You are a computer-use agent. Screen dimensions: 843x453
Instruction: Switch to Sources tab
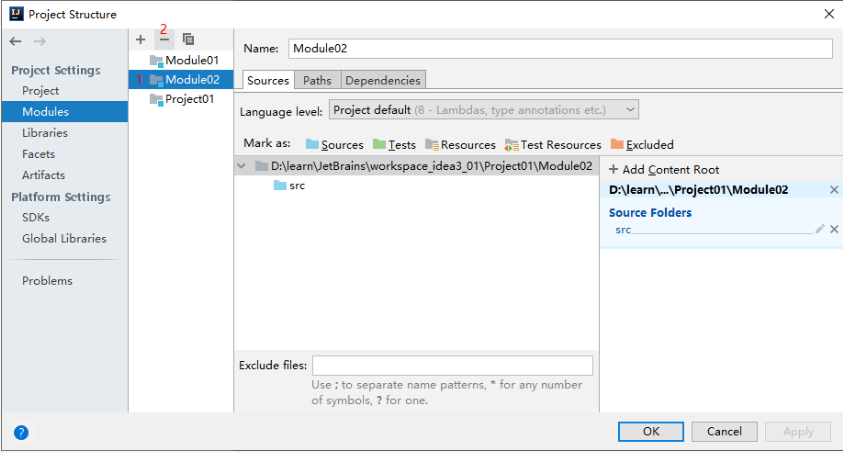tap(268, 81)
